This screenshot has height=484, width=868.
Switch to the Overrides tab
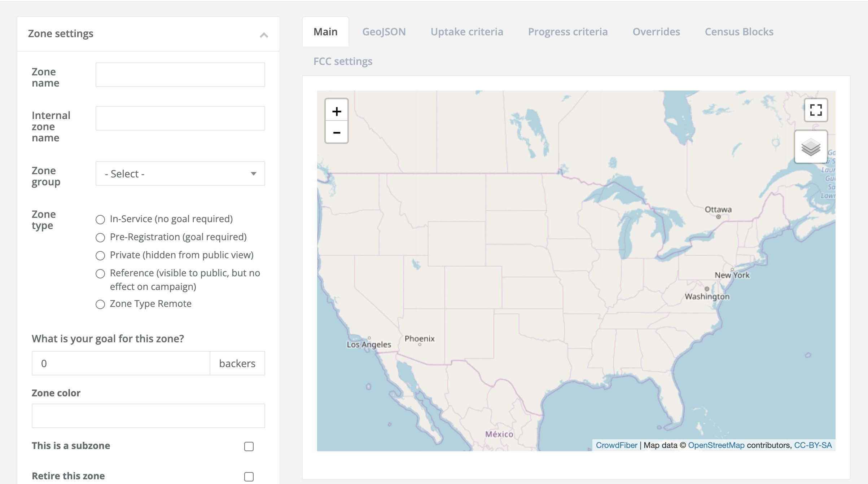click(656, 32)
